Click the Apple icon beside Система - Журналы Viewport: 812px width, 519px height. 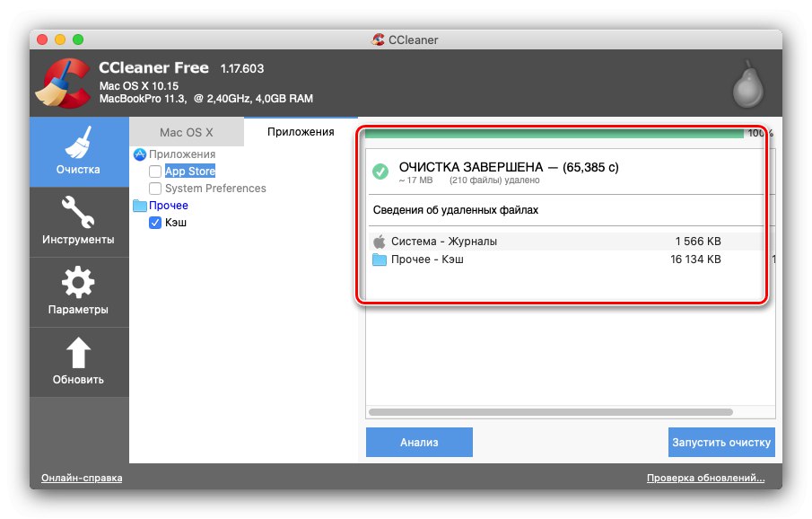[381, 241]
